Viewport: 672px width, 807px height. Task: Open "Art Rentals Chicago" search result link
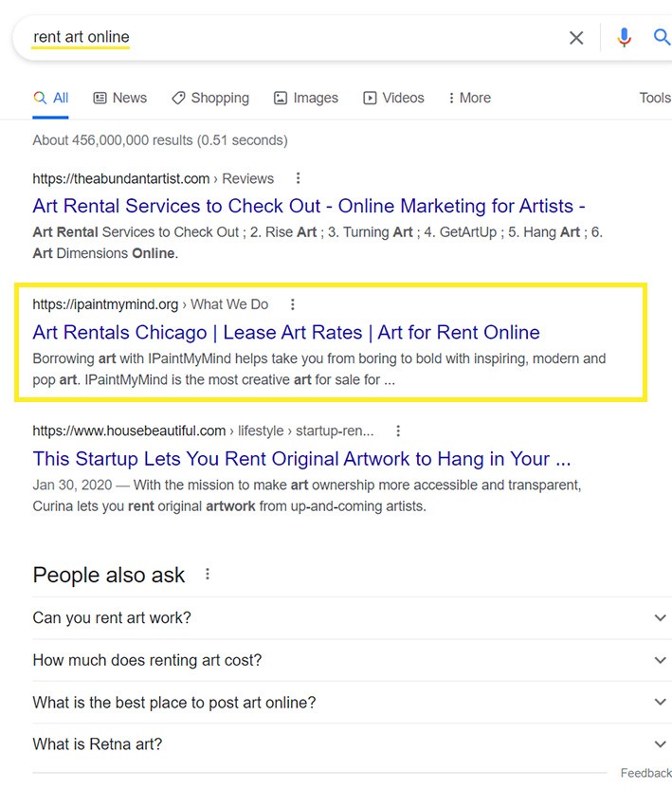(x=285, y=333)
